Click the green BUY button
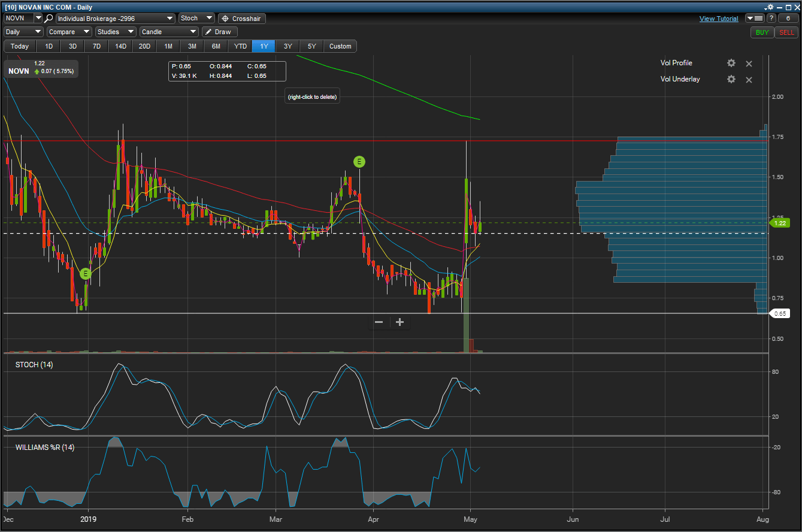The height and width of the screenshot is (532, 802). [762, 32]
